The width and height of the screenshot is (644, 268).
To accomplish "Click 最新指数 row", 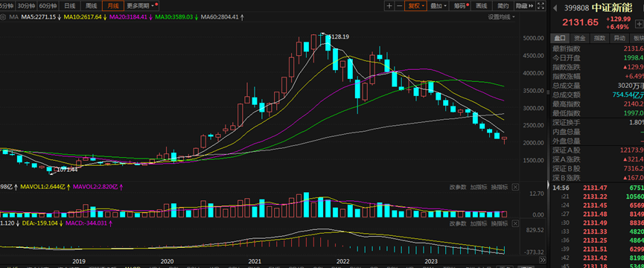I will pos(597,49).
